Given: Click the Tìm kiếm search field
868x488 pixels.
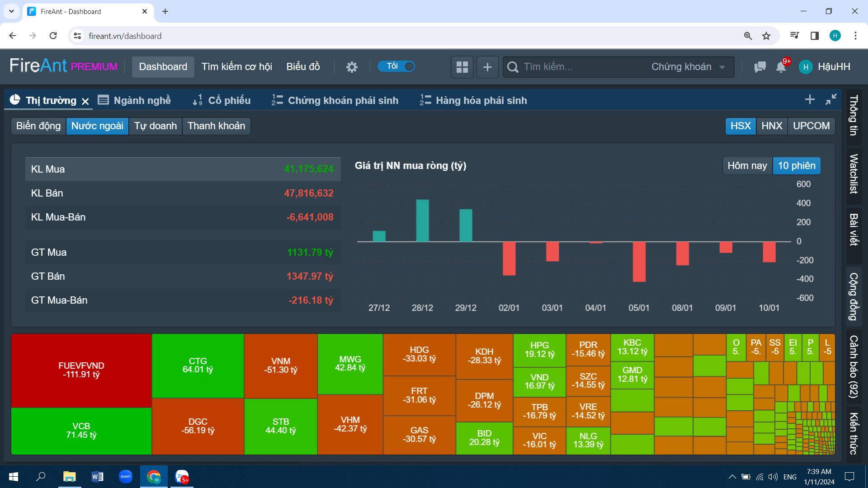Looking at the screenshot, I should point(579,67).
